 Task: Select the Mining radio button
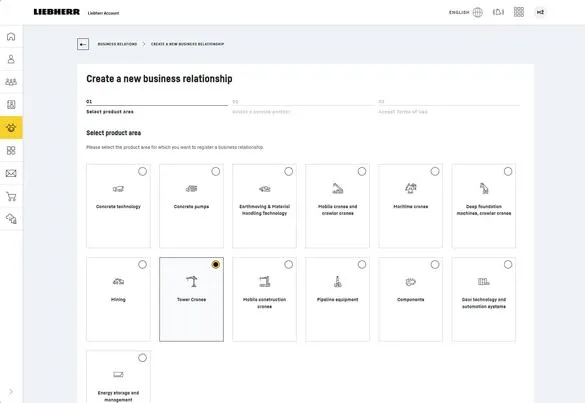tap(142, 265)
